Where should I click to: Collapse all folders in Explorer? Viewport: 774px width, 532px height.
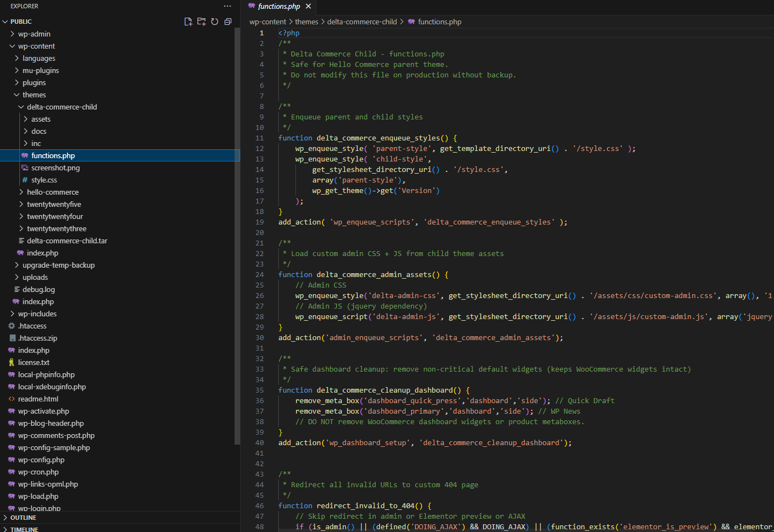click(x=228, y=22)
